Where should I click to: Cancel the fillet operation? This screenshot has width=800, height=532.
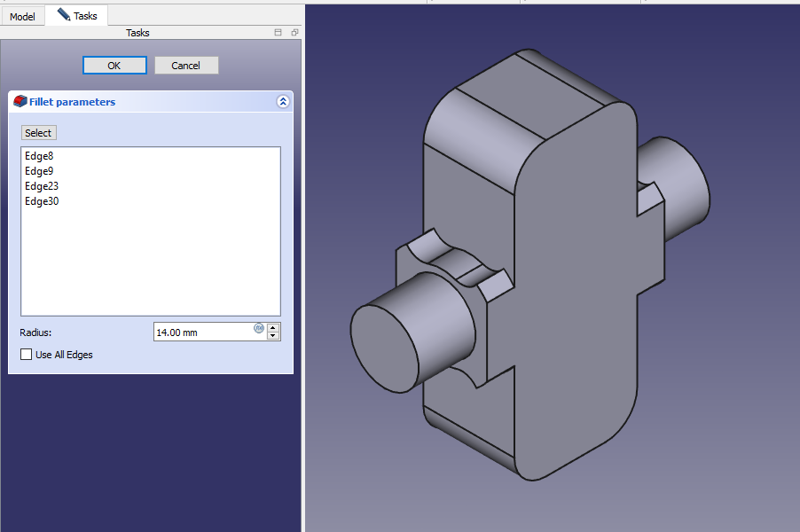pos(186,66)
